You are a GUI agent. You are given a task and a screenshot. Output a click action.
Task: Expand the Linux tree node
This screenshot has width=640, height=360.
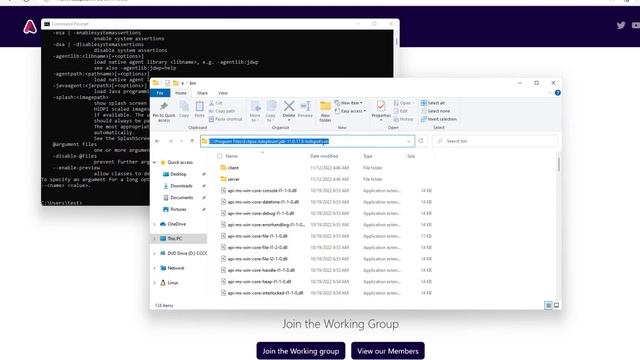pos(155,283)
